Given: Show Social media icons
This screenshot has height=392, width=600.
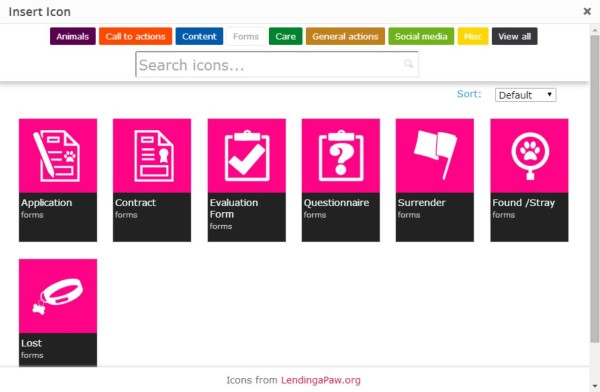Looking at the screenshot, I should [x=421, y=36].
